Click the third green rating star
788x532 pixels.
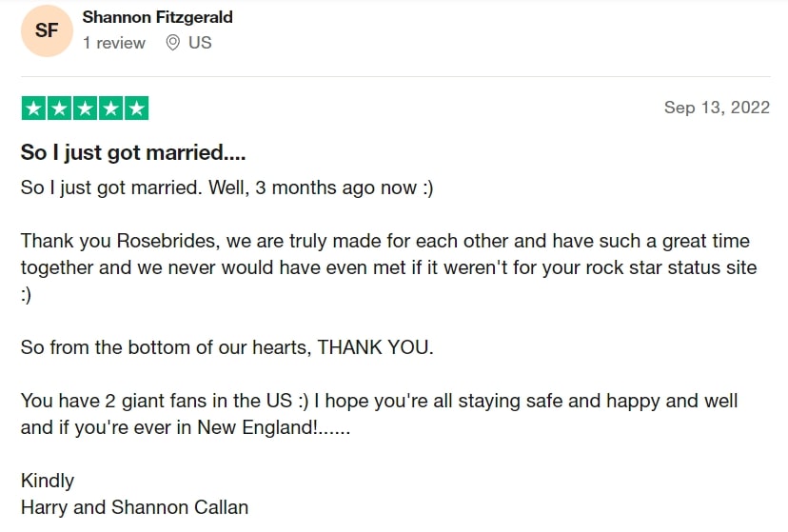85,108
